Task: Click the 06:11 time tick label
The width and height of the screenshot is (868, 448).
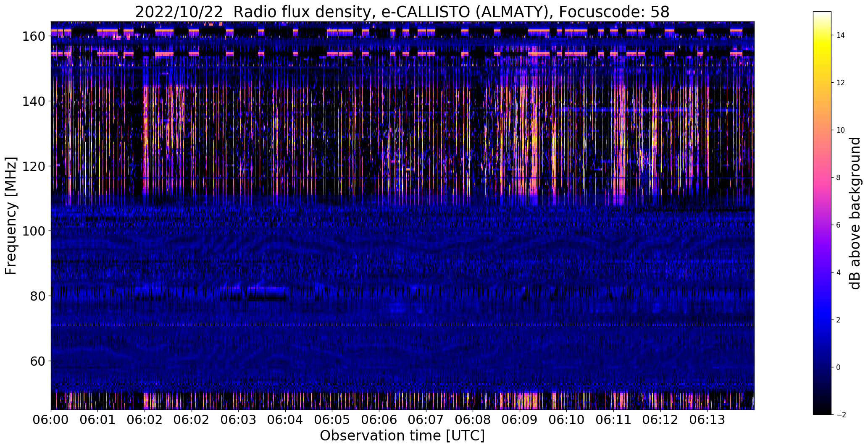Action: click(613, 420)
